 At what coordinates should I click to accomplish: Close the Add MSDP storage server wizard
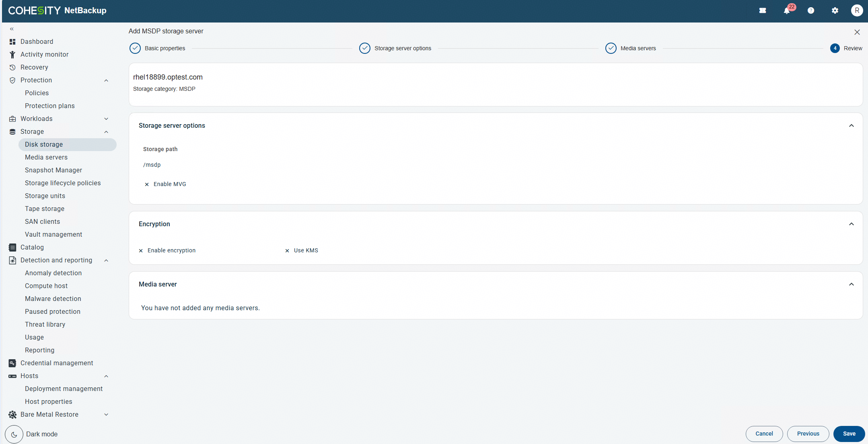tap(857, 32)
